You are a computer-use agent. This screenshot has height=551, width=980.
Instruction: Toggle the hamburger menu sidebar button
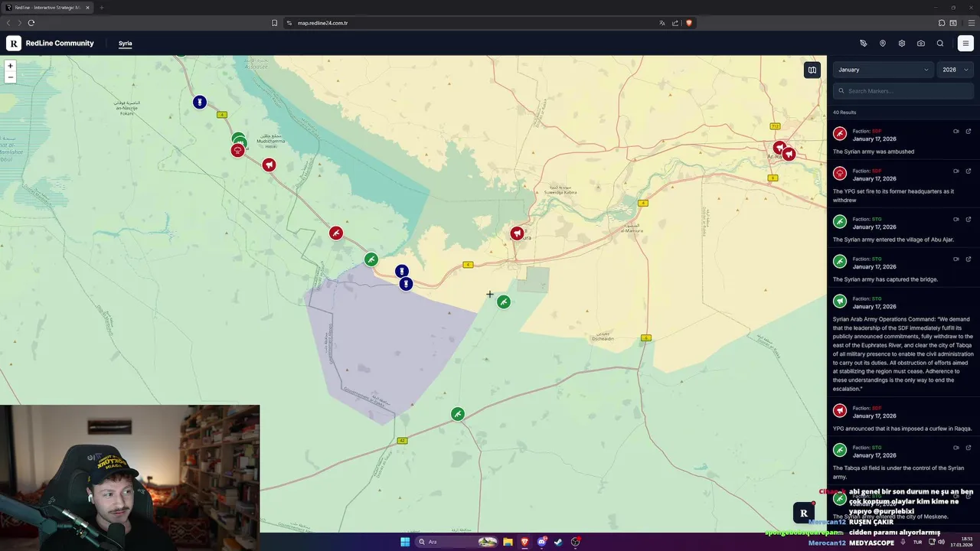(965, 44)
